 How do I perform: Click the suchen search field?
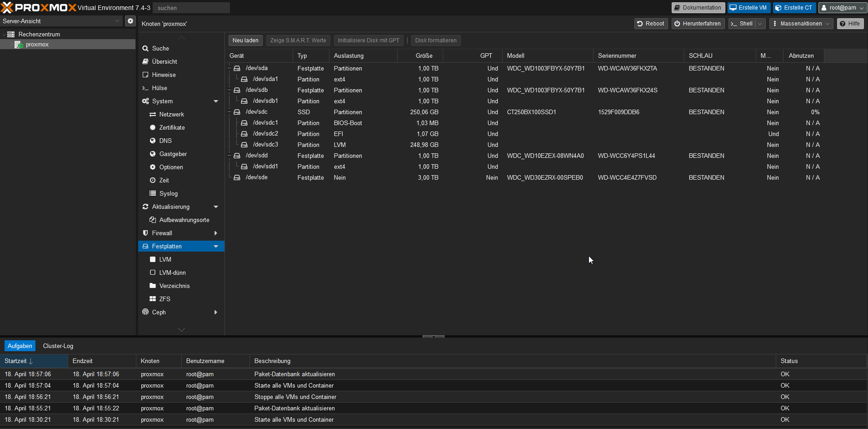[191, 8]
